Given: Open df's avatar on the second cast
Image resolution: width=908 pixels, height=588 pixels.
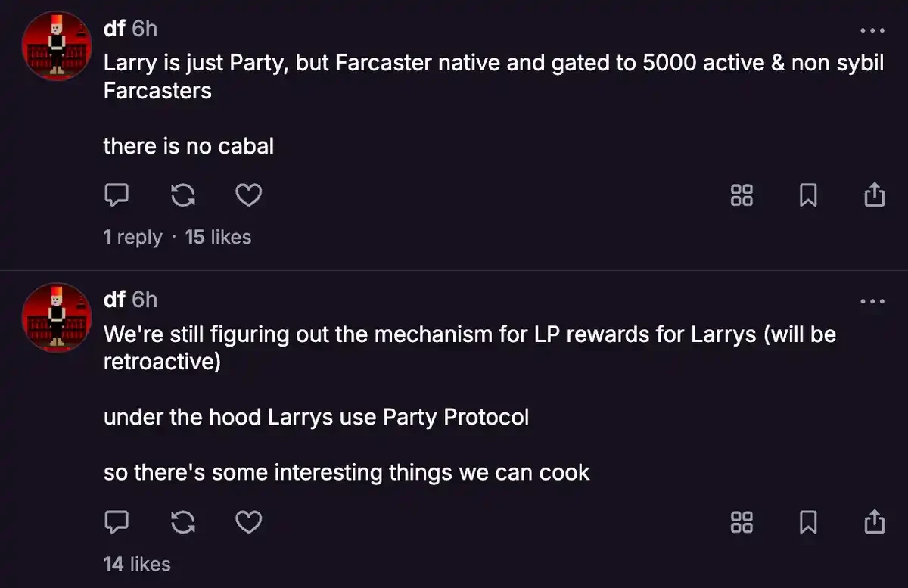Looking at the screenshot, I should pyautogui.click(x=58, y=317).
